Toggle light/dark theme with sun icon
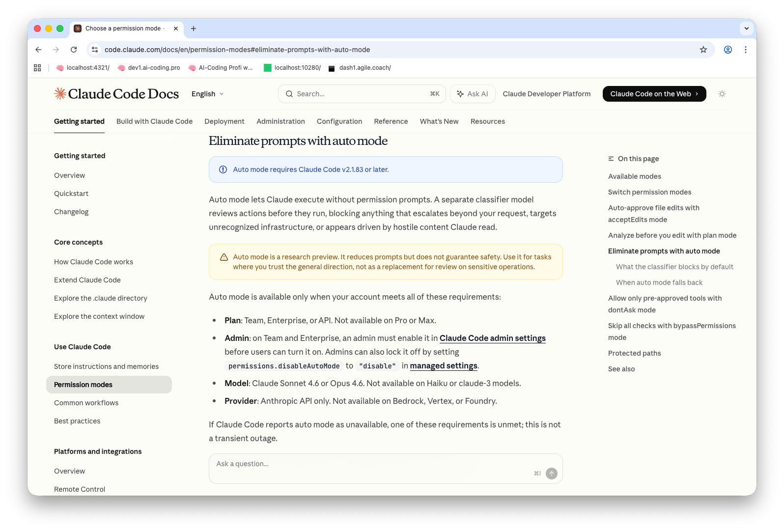Image resolution: width=784 pixels, height=532 pixels. coord(722,94)
